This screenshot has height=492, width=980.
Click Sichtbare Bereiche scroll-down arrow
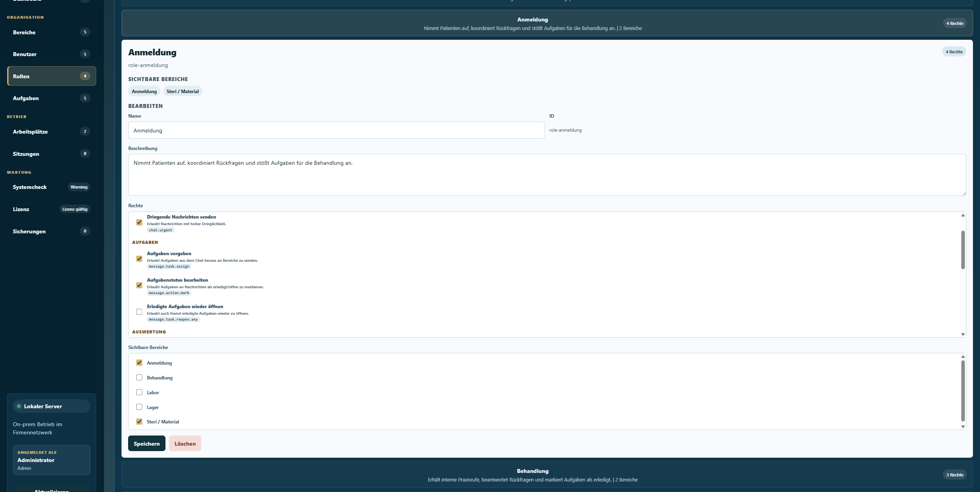coord(963,427)
